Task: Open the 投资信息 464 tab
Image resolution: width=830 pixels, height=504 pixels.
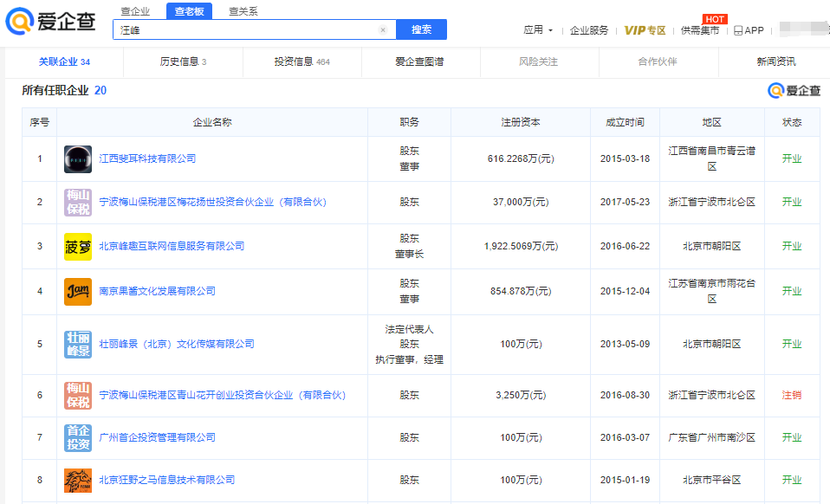Action: [x=302, y=61]
